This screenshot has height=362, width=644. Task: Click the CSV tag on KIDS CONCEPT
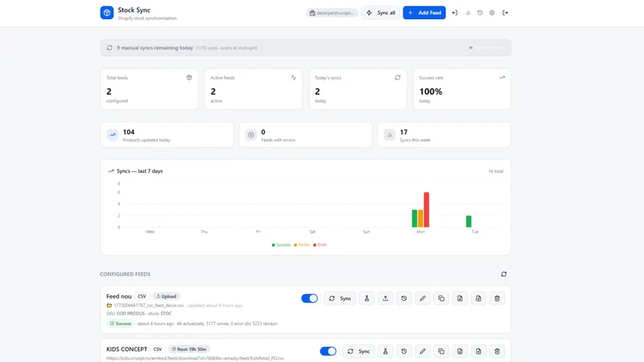(158, 349)
